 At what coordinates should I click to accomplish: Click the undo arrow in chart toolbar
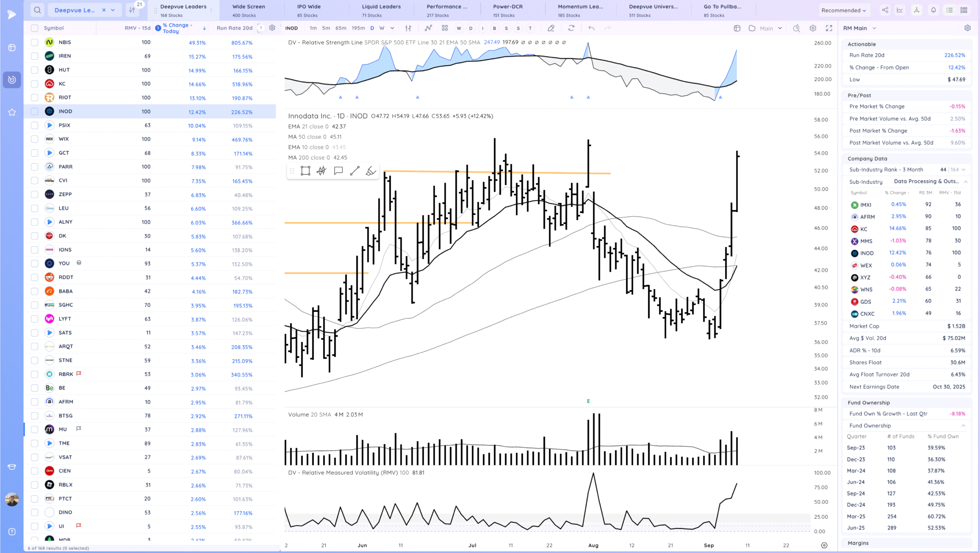click(591, 28)
